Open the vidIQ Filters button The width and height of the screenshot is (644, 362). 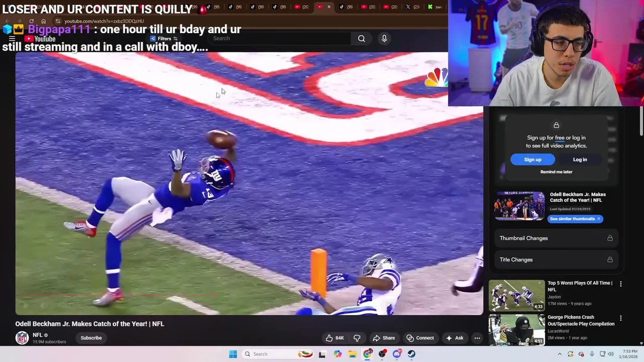pos(164,39)
